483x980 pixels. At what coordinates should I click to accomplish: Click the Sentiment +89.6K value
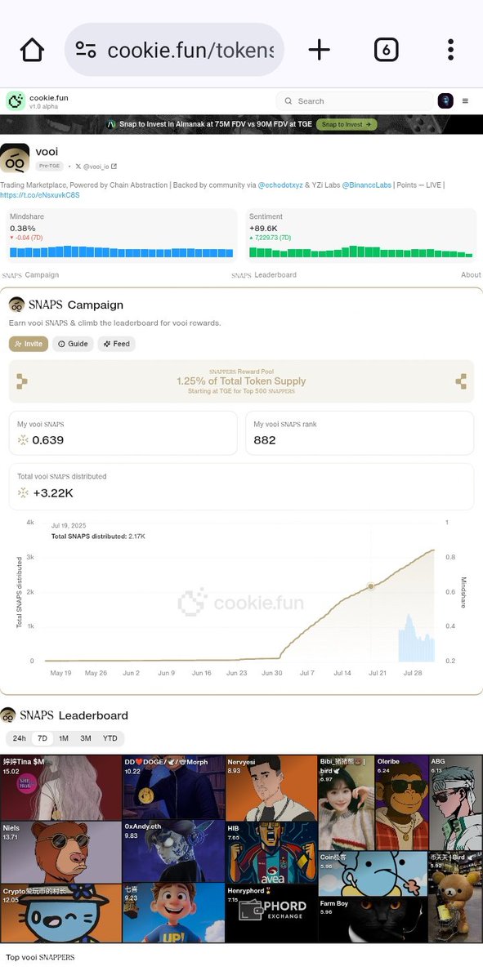coord(263,228)
